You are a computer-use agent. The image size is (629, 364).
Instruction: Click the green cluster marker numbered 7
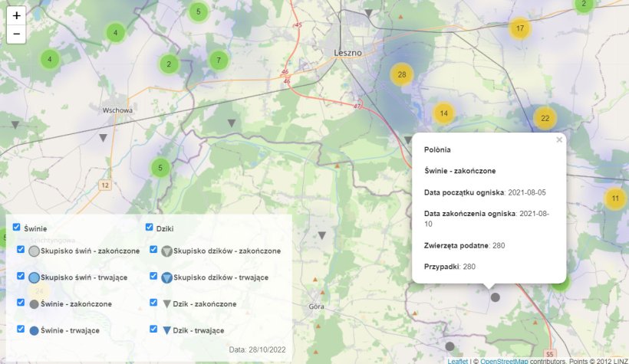click(x=219, y=60)
